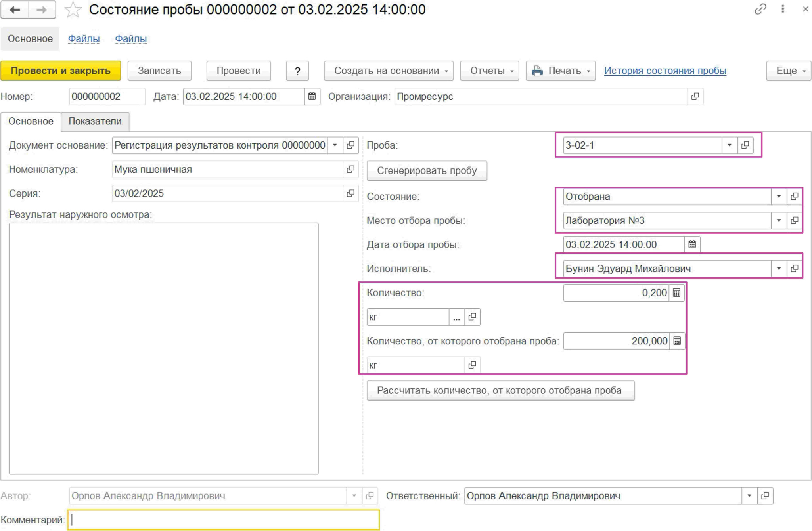Click the Провести button
812x531 pixels.
239,71
